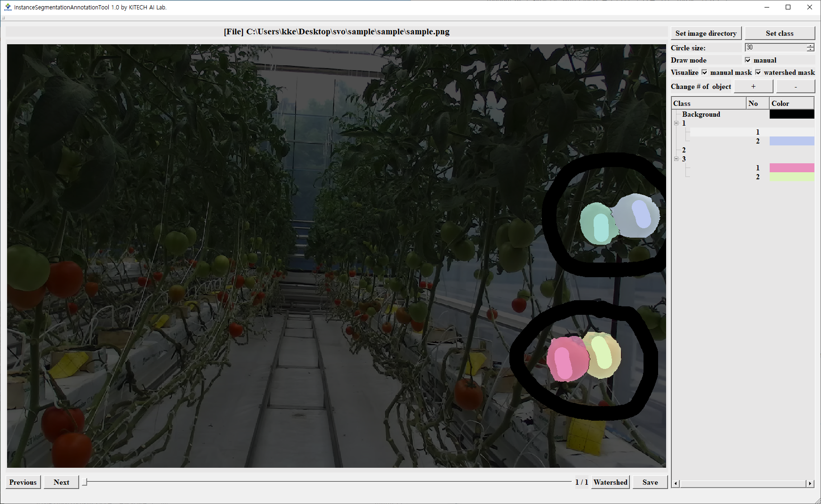
Task: Save the annotation with Save button
Action: pos(650,482)
